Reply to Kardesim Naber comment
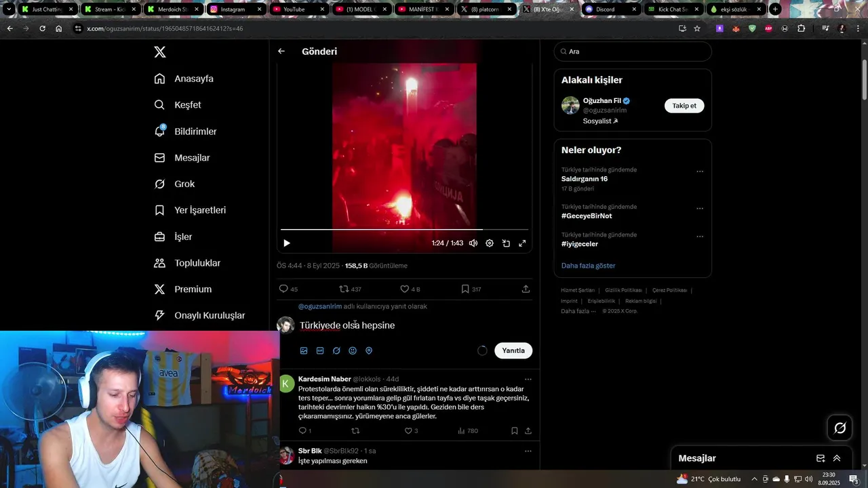868x488 pixels. (304, 430)
